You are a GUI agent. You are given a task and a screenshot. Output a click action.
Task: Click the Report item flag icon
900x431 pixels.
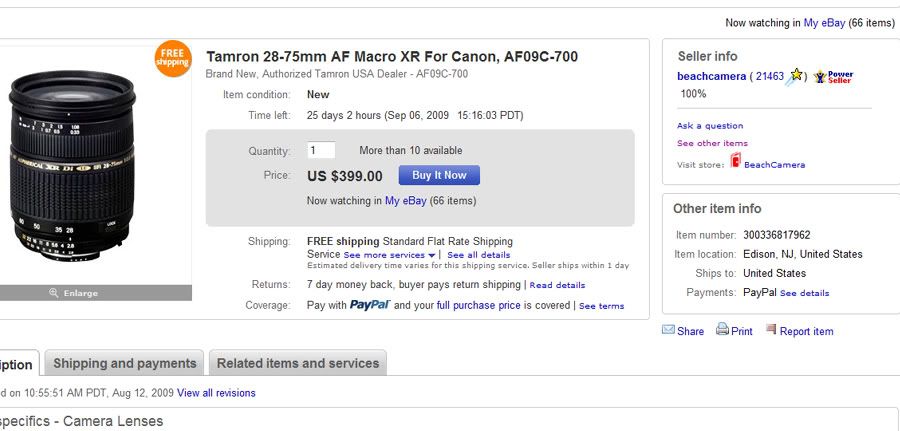771,330
